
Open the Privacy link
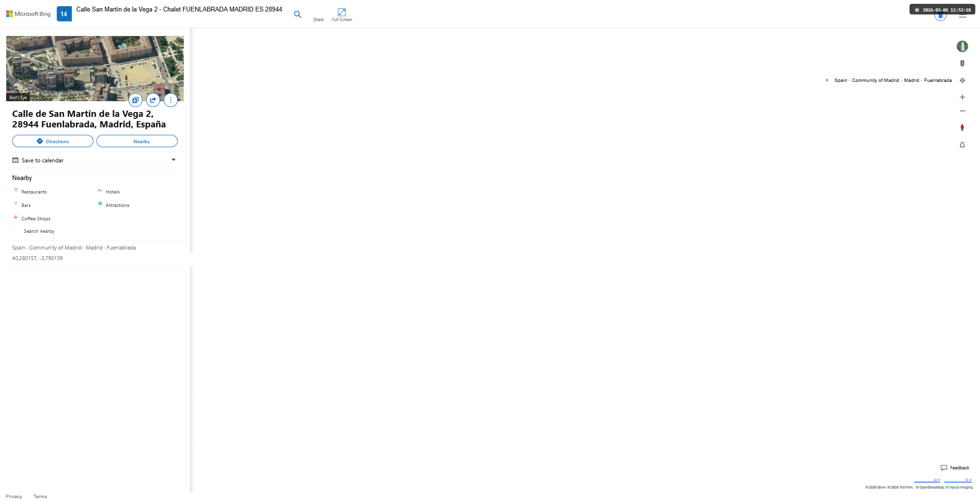[14, 497]
